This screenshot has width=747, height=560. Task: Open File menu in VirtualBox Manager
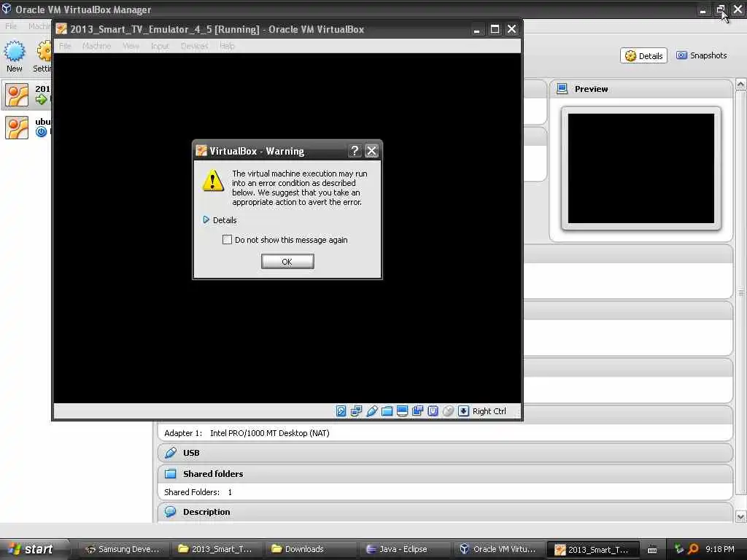[x=10, y=26]
